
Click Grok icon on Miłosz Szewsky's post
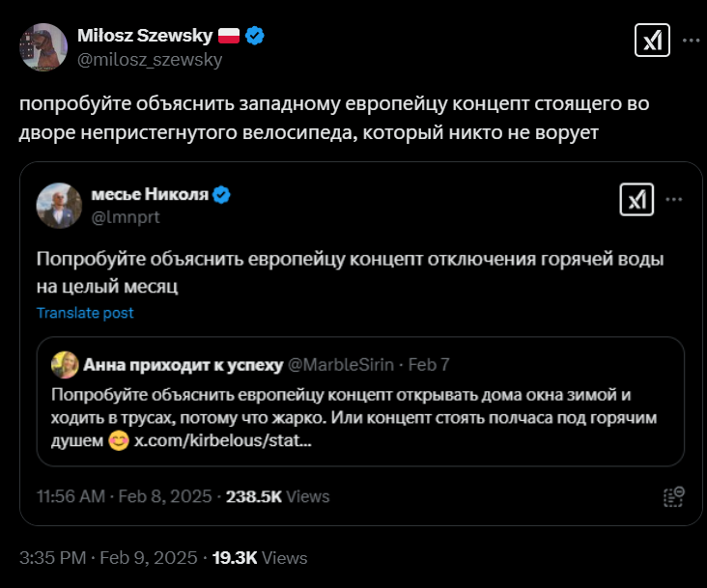point(649,41)
